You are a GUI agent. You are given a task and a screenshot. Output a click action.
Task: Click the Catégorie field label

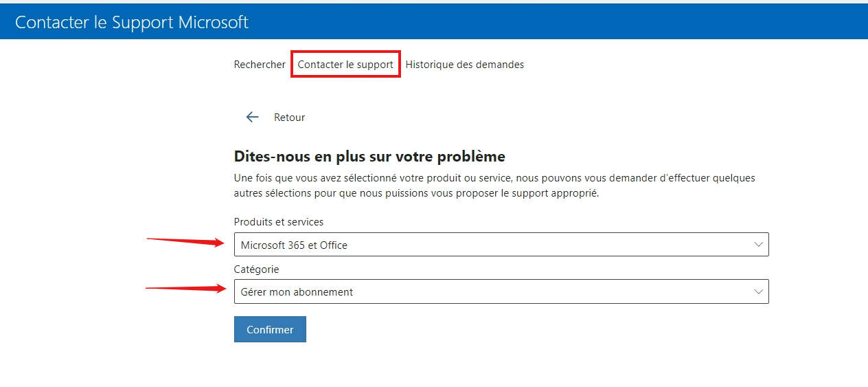click(x=257, y=269)
